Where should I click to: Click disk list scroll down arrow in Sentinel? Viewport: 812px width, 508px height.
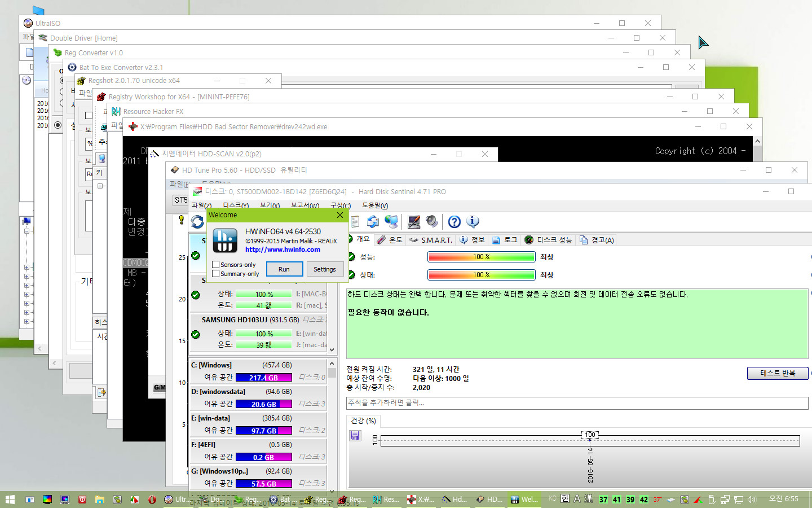click(332, 349)
